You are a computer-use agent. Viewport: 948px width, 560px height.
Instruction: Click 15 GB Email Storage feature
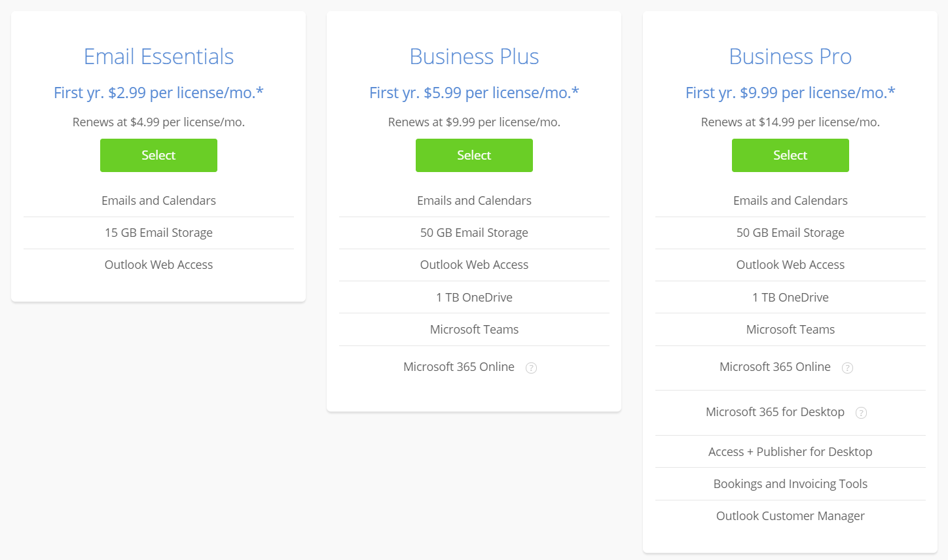tap(158, 233)
